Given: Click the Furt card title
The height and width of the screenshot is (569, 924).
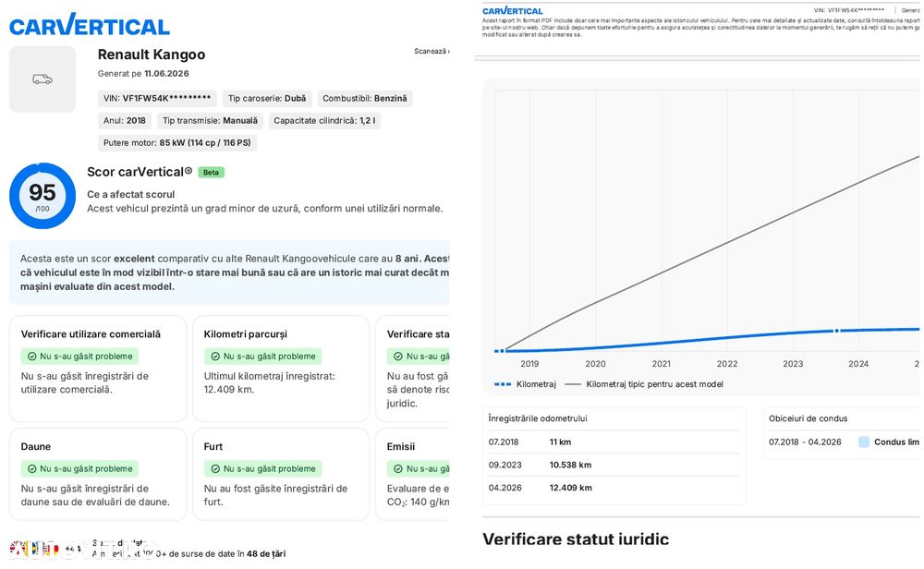Looking at the screenshot, I should coord(213,446).
